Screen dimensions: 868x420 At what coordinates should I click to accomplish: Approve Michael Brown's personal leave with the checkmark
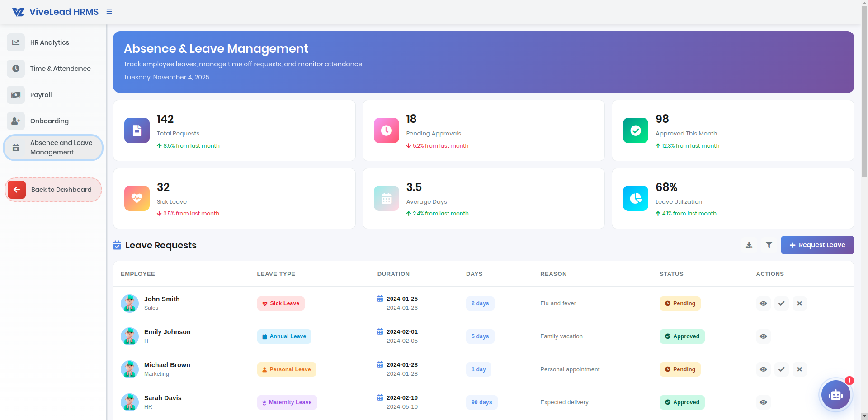click(x=782, y=369)
